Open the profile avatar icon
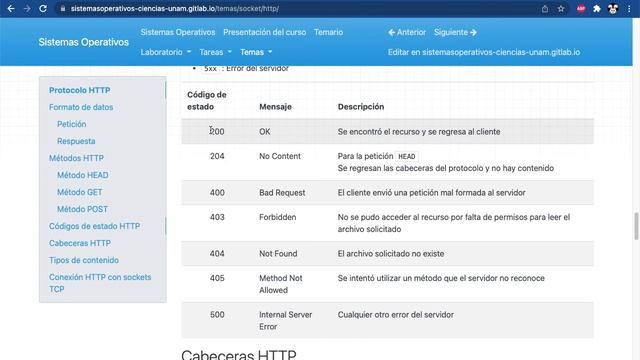The height and width of the screenshot is (360, 640). [613, 9]
